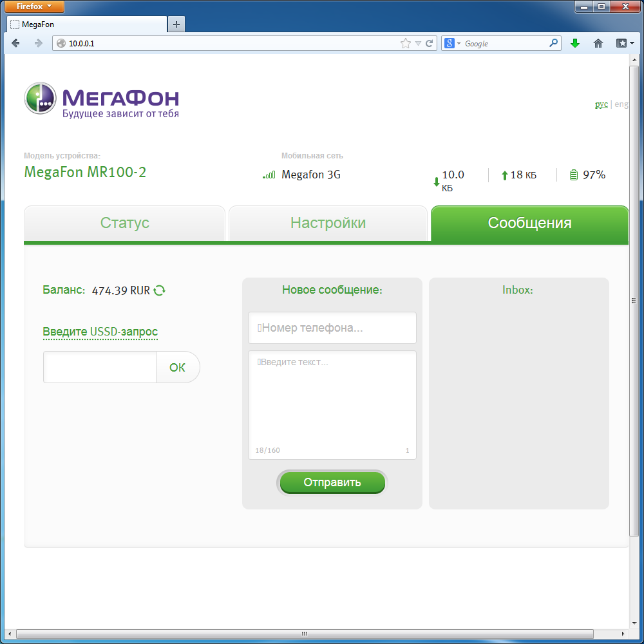
Task: Switch language to eng
Action: 621,104
